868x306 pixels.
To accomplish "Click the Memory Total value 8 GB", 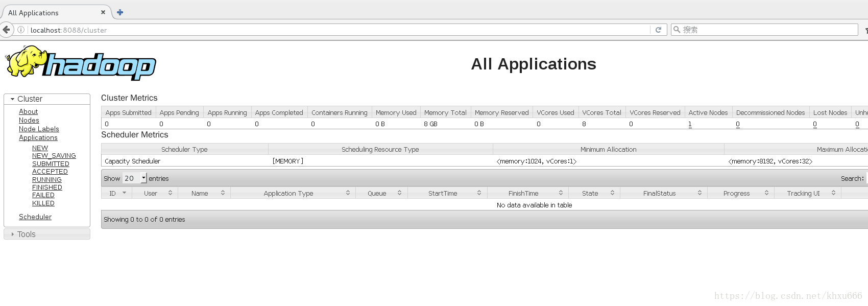I will pyautogui.click(x=430, y=124).
